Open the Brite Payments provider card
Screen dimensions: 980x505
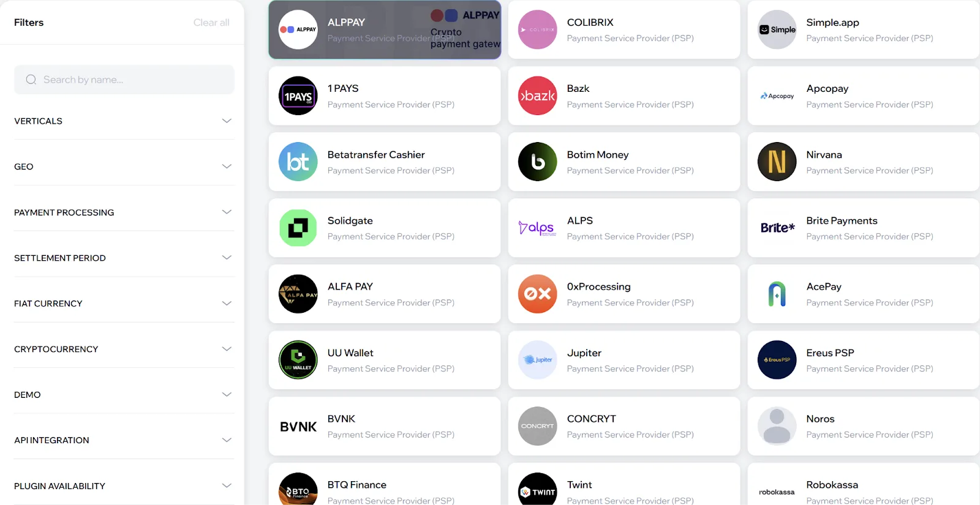tap(864, 228)
